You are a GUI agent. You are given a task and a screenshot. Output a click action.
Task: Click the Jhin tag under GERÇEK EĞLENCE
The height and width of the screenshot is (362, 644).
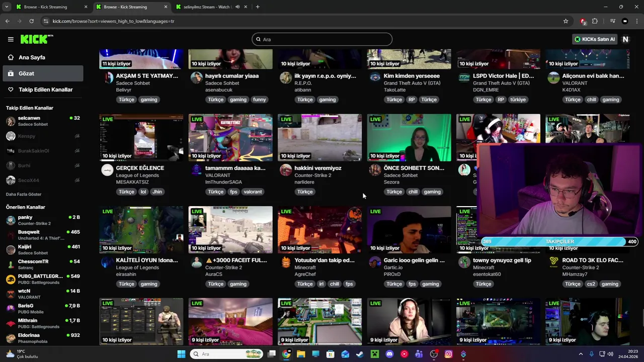tap(157, 192)
